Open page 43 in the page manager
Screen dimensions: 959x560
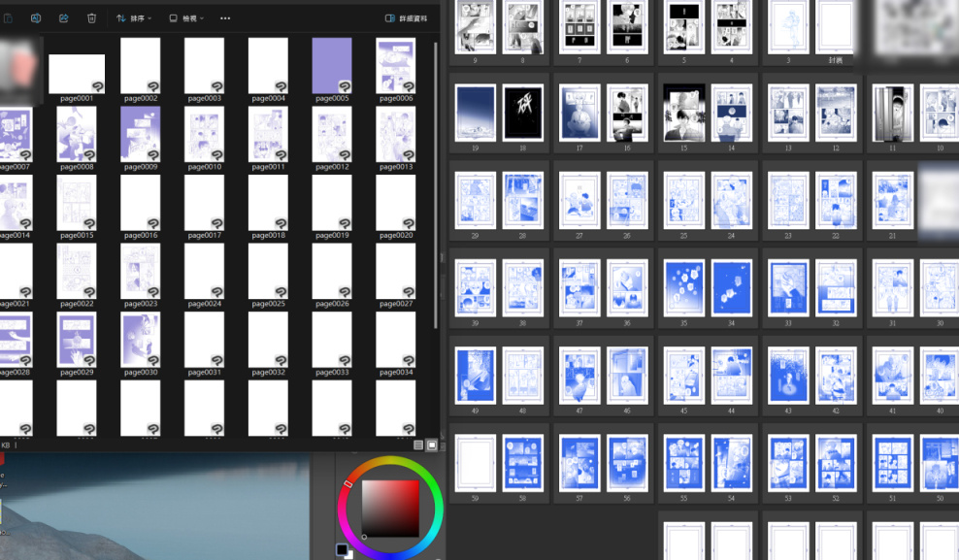(788, 376)
